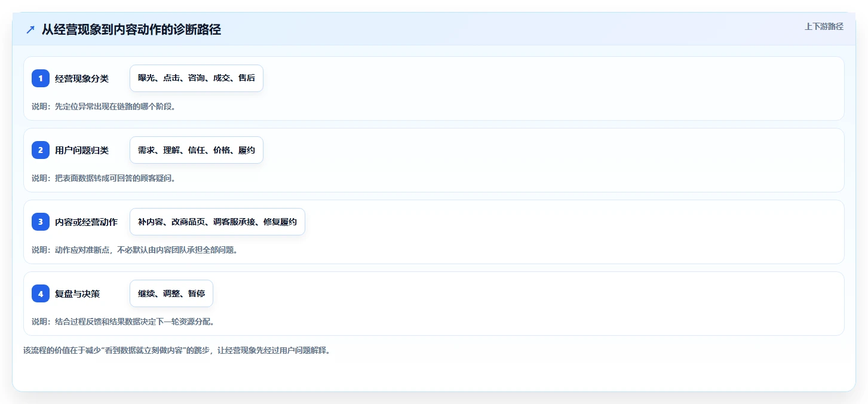The height and width of the screenshot is (404, 868).
Task: Click the note 先定位异常出现在链路的哪个阶段
Action: pyautogui.click(x=103, y=106)
